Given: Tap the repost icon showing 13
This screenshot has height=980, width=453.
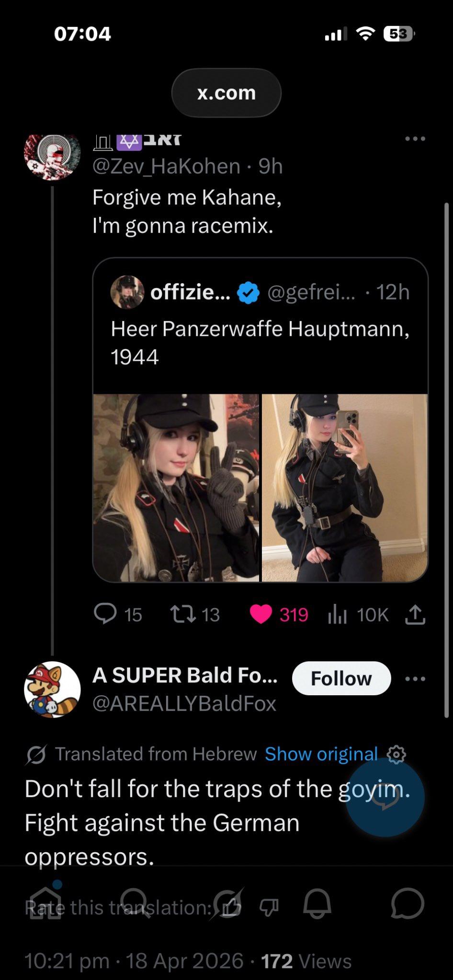Looking at the screenshot, I should 184,614.
